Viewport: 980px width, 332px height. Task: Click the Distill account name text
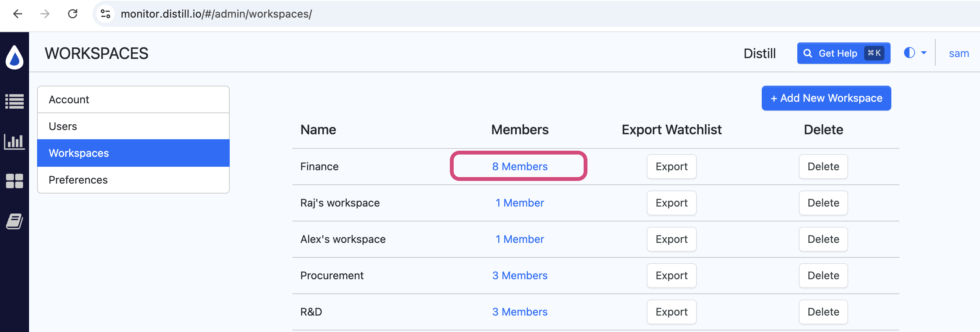[x=759, y=54]
